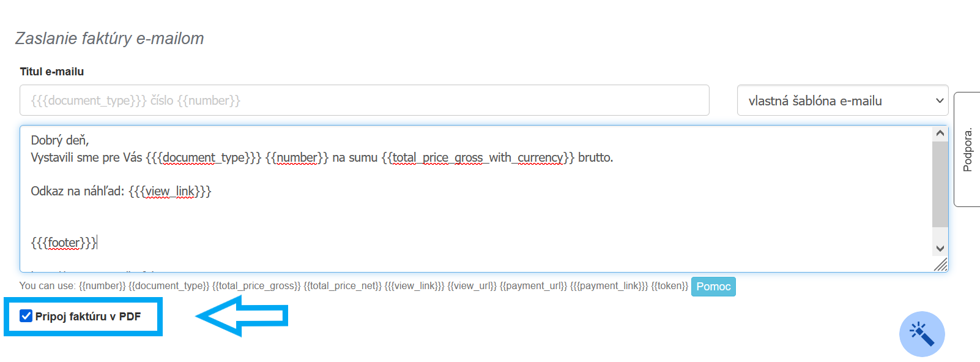980x362 pixels.
Task: Open the Podpora side tab
Action: coord(967,149)
